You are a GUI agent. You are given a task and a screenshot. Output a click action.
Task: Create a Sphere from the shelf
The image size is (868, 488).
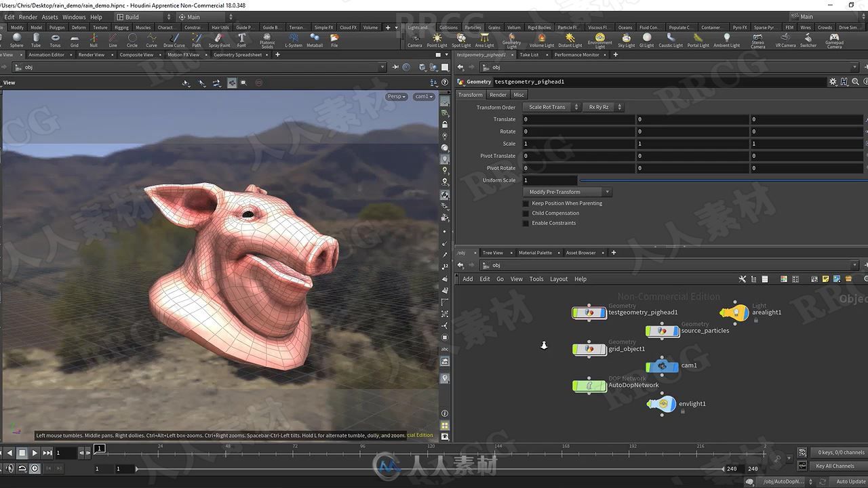pyautogui.click(x=17, y=40)
